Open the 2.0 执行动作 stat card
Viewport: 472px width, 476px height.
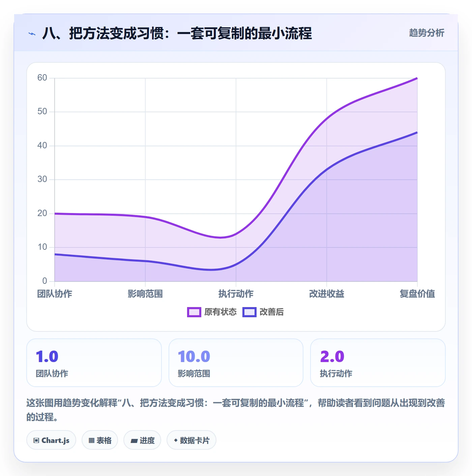[378, 363]
